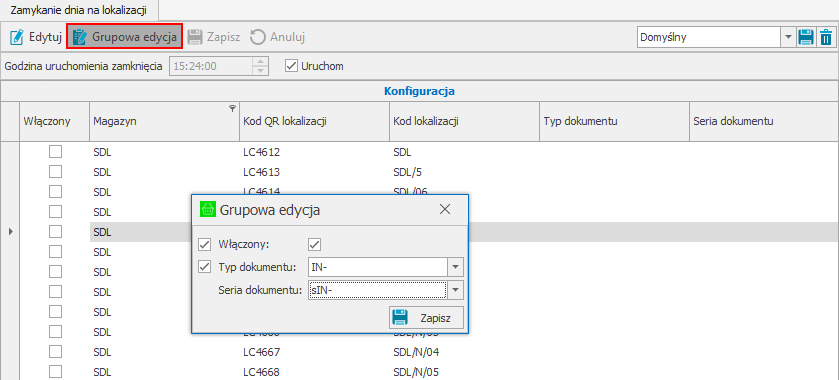Select the LC4667 QR code cell

(x=314, y=352)
